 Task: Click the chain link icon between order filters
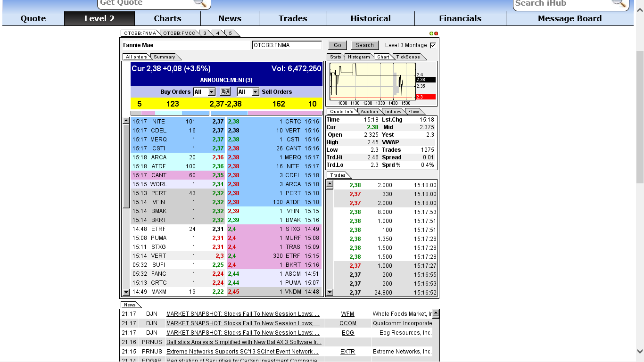pos(225,91)
